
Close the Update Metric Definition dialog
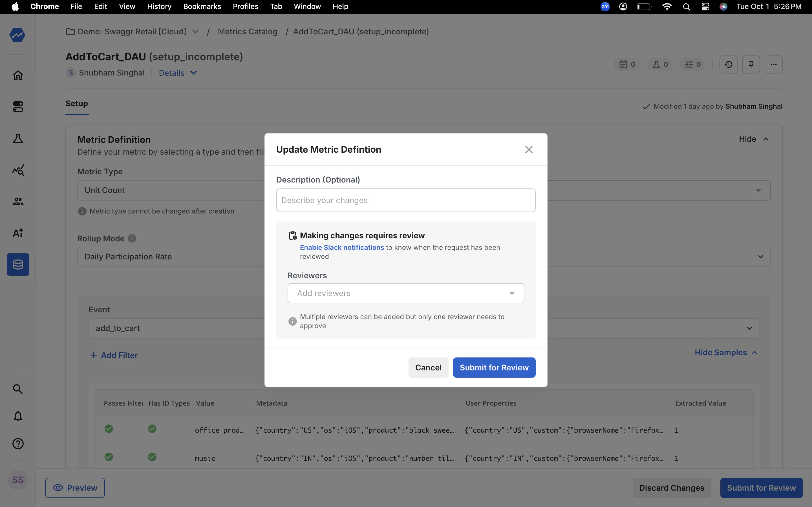[x=529, y=150]
